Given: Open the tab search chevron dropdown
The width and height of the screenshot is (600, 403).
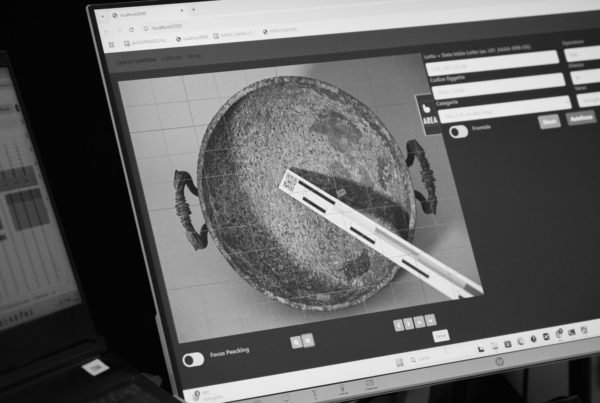Looking at the screenshot, I should click(x=103, y=17).
